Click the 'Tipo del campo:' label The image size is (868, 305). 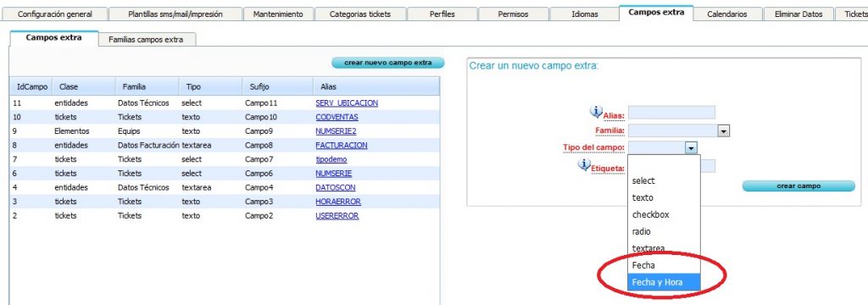[x=594, y=147]
